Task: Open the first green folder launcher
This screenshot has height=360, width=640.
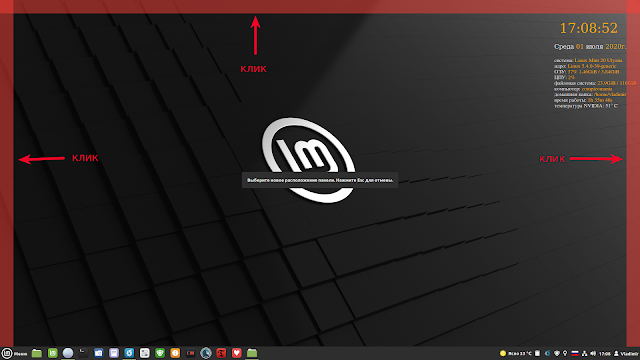Action: click(x=37, y=353)
